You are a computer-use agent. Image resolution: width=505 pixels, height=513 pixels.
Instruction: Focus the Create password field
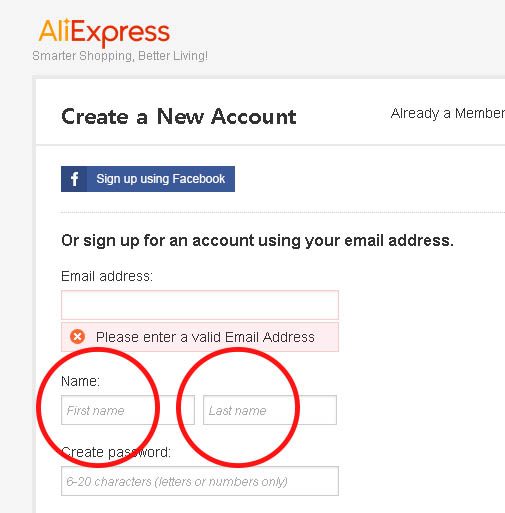[x=200, y=481]
